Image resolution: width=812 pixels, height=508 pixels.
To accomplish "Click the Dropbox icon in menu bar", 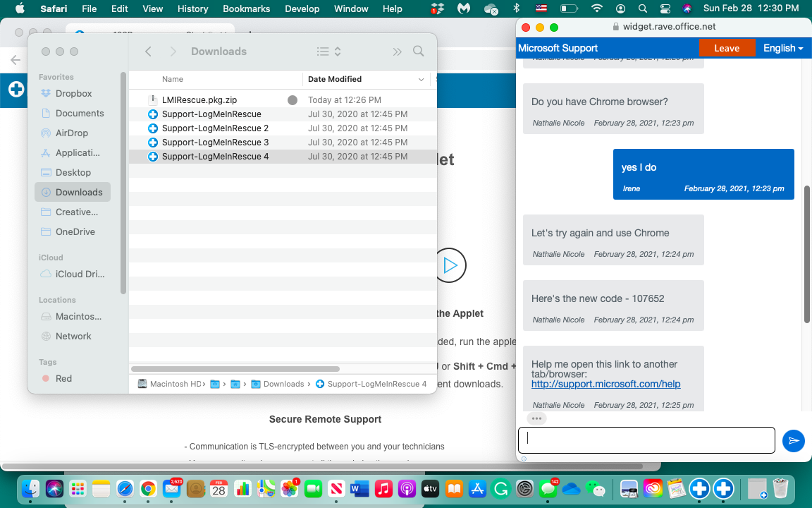I will [438, 8].
